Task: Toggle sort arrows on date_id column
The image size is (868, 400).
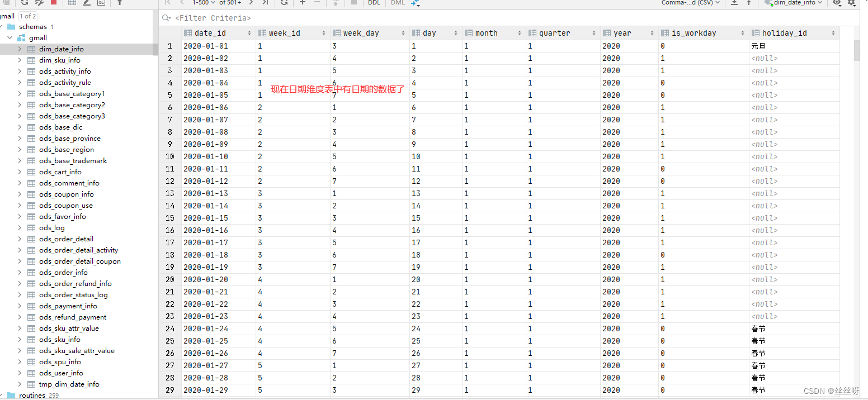Action: tap(249, 34)
